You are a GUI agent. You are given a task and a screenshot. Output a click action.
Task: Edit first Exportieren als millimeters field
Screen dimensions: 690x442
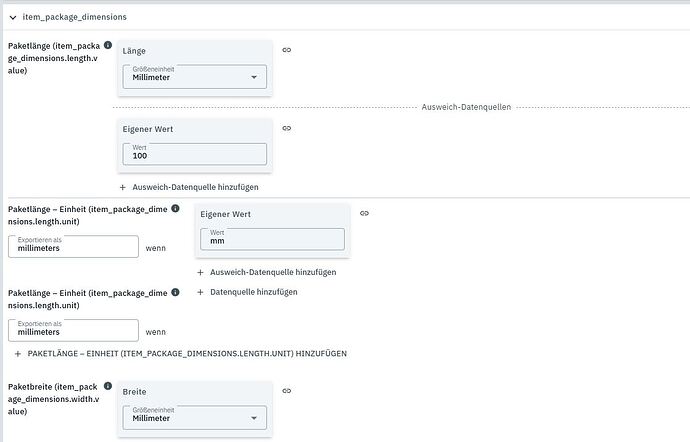click(x=73, y=247)
